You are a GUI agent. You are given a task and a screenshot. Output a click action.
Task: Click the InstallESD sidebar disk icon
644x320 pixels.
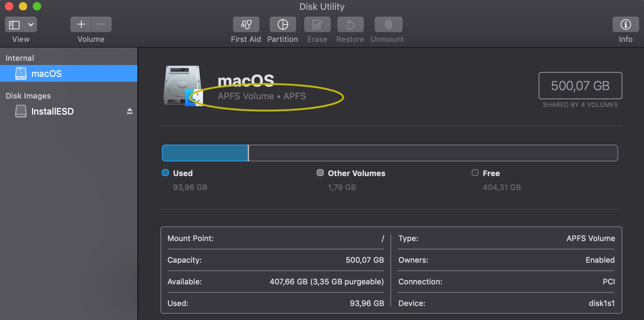(21, 111)
